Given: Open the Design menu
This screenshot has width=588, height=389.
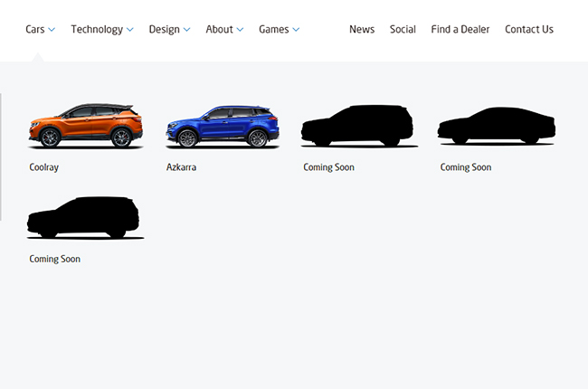Looking at the screenshot, I should [x=165, y=29].
